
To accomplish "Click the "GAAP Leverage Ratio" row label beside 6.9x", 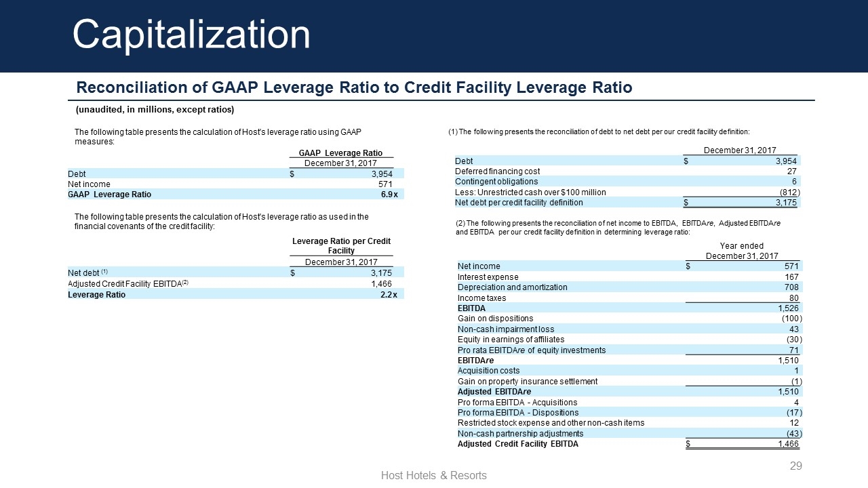I will [110, 194].
